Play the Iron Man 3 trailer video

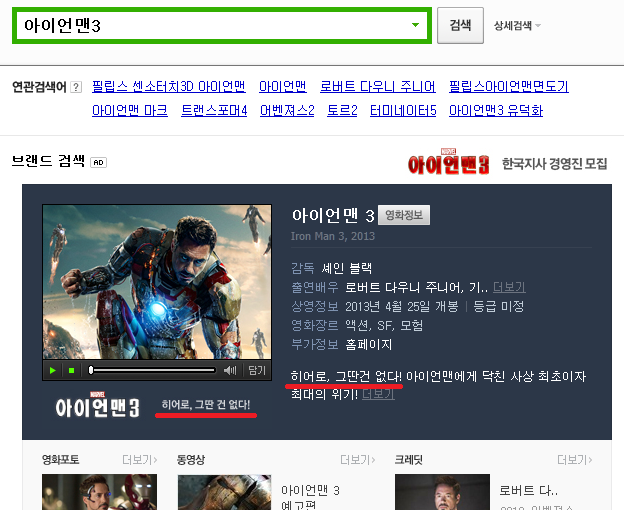click(53, 371)
